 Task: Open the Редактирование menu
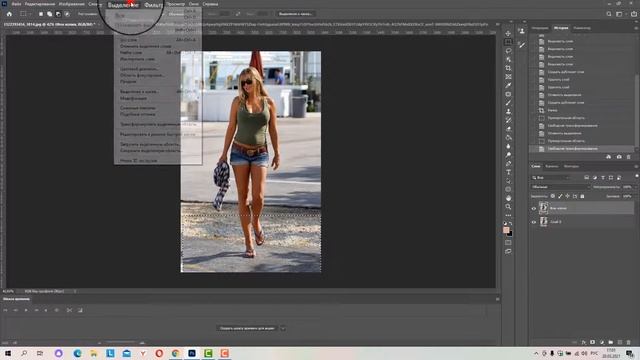coord(40,4)
